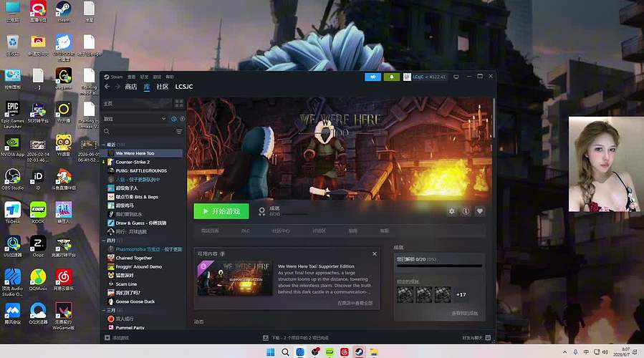Open QQMusic desktop icon

[x=38, y=279]
